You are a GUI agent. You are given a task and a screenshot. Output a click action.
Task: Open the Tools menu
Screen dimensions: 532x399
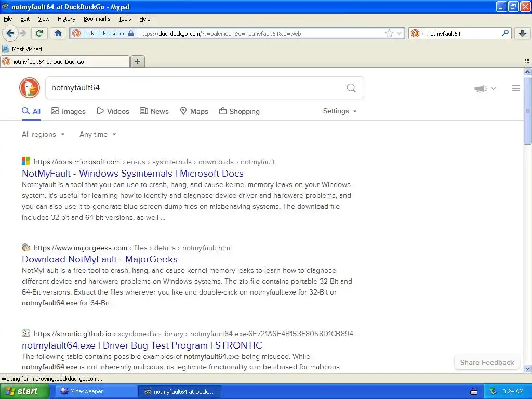[125, 19]
